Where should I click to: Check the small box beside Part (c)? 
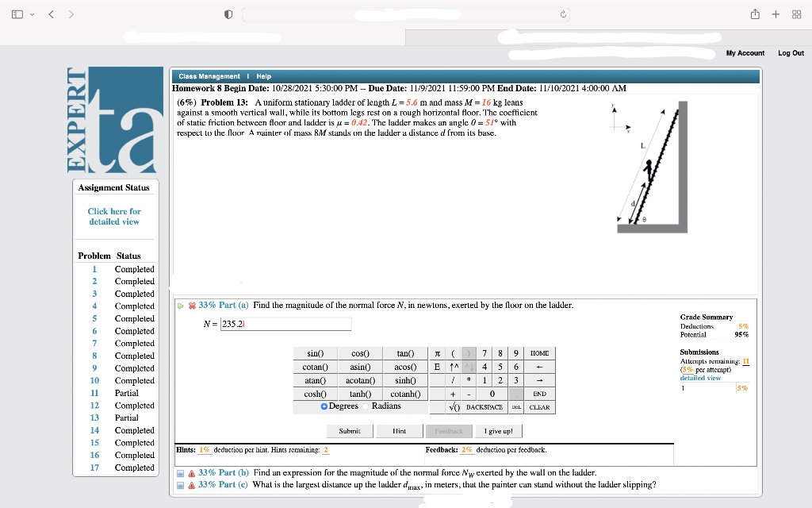tap(179, 485)
